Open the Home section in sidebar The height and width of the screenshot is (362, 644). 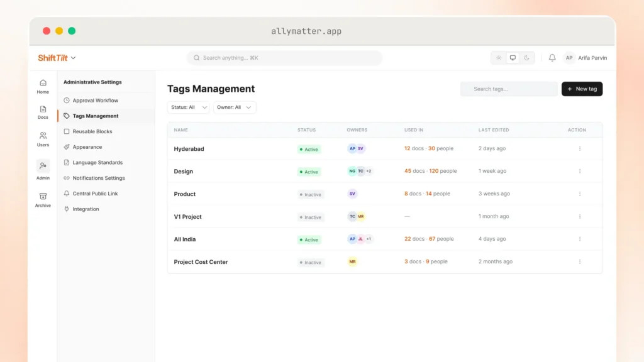coord(43,87)
